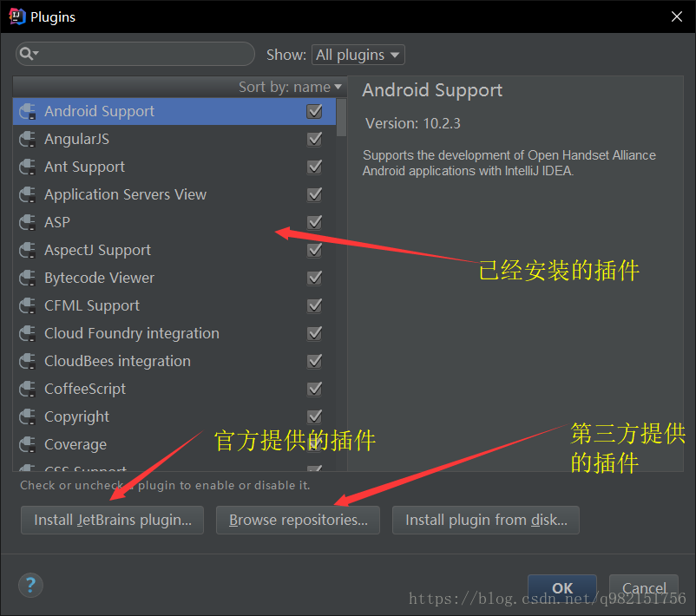The width and height of the screenshot is (696, 616).
Task: Select the Android Support list row
Action: tap(174, 111)
